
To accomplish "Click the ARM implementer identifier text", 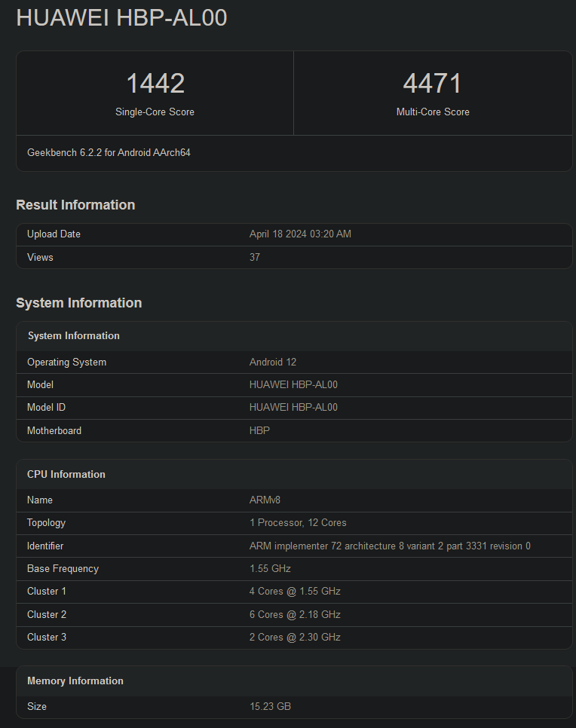I will tap(390, 546).
